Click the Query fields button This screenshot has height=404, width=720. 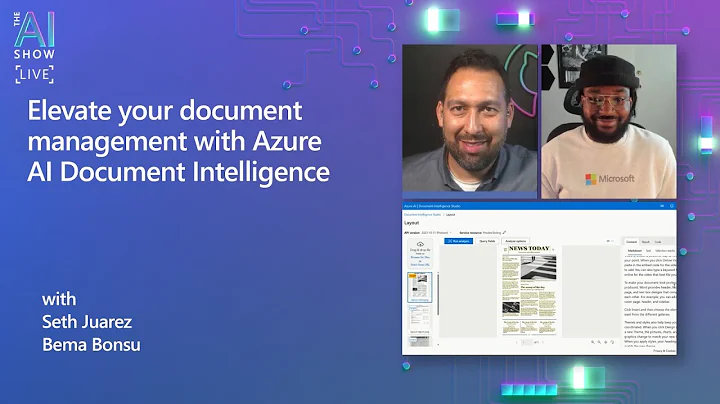[x=487, y=241]
